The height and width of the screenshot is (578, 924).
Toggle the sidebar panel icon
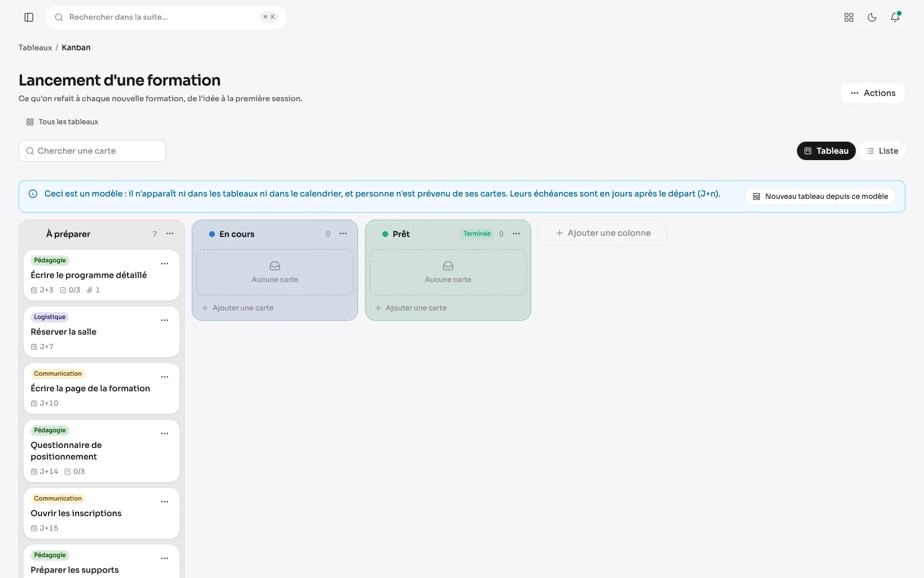pos(29,17)
